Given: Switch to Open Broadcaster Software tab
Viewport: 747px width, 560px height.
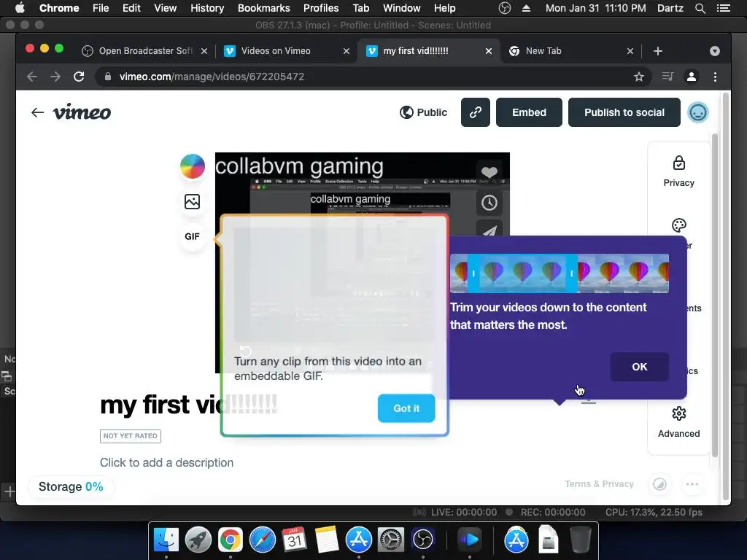Looking at the screenshot, I should click(145, 51).
